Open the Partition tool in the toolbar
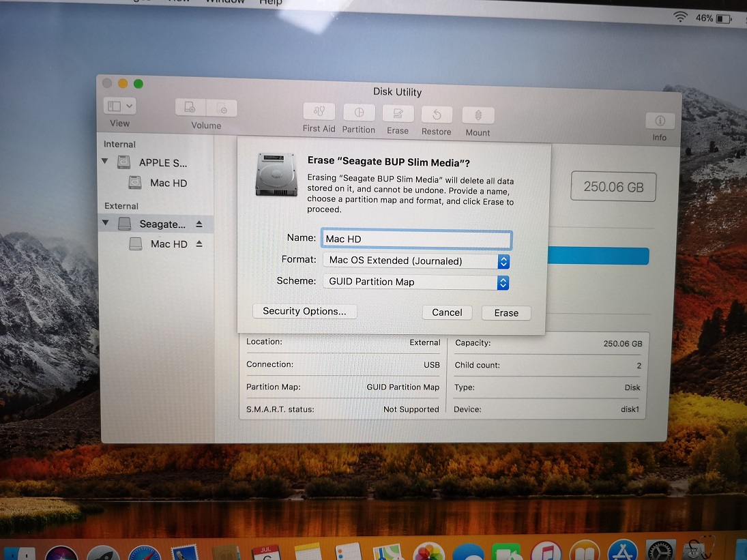This screenshot has width=747, height=560. coord(359,113)
